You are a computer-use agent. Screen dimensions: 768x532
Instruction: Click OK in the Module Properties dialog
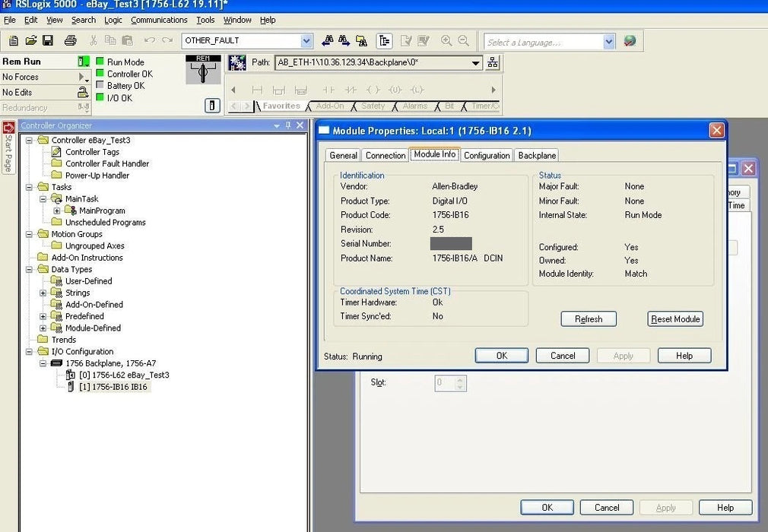pos(502,356)
